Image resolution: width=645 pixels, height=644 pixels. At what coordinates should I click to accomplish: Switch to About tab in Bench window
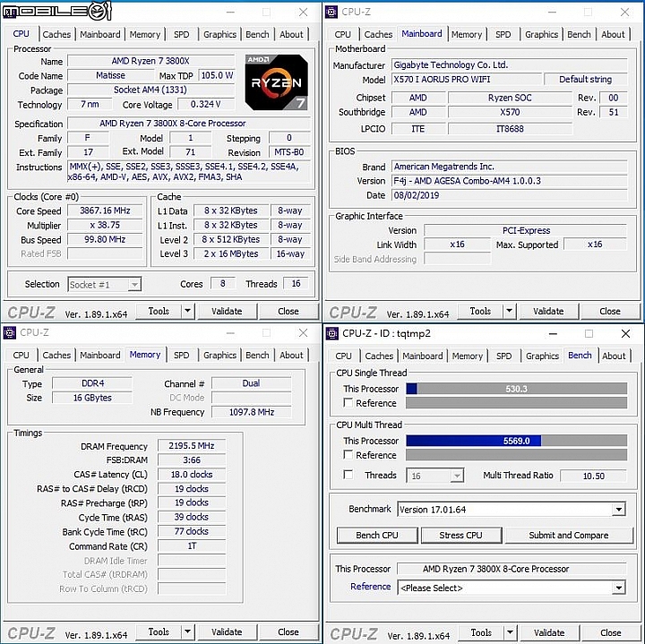(x=614, y=356)
